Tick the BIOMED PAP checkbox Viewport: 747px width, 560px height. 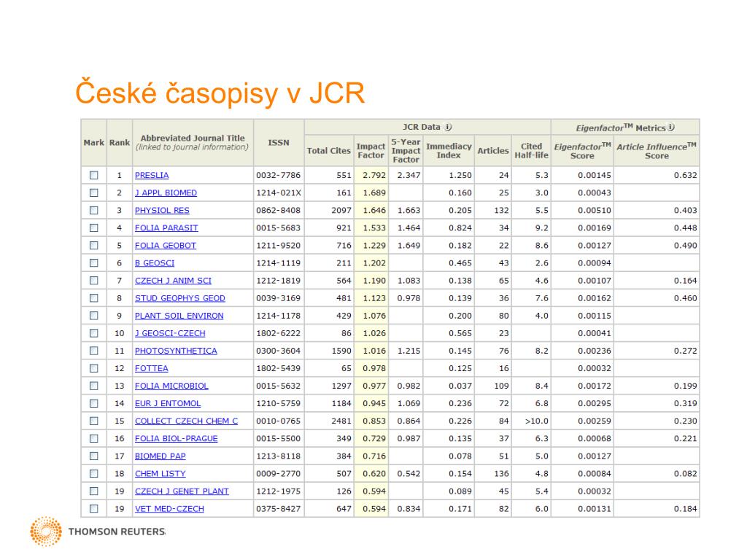[x=94, y=456]
